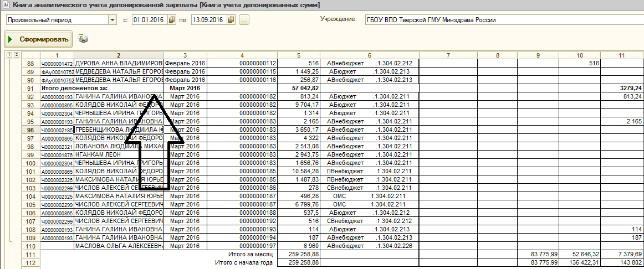Image resolution: width=644 pixels, height=269 pixels.
Task: Click НГАНКАМ ЛЕОН name cell
Action: click(x=118, y=154)
